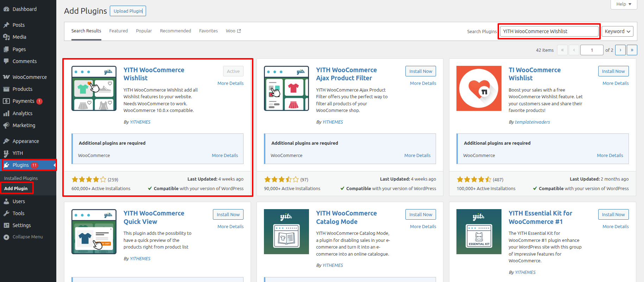Open the Woo external tab
This screenshot has height=282, width=644.
click(233, 31)
